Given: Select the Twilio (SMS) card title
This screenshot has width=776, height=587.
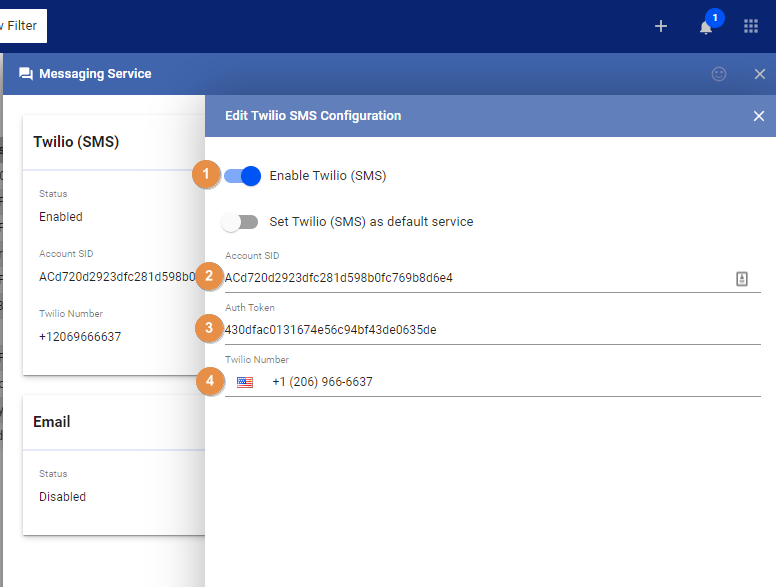Looking at the screenshot, I should tap(76, 142).
